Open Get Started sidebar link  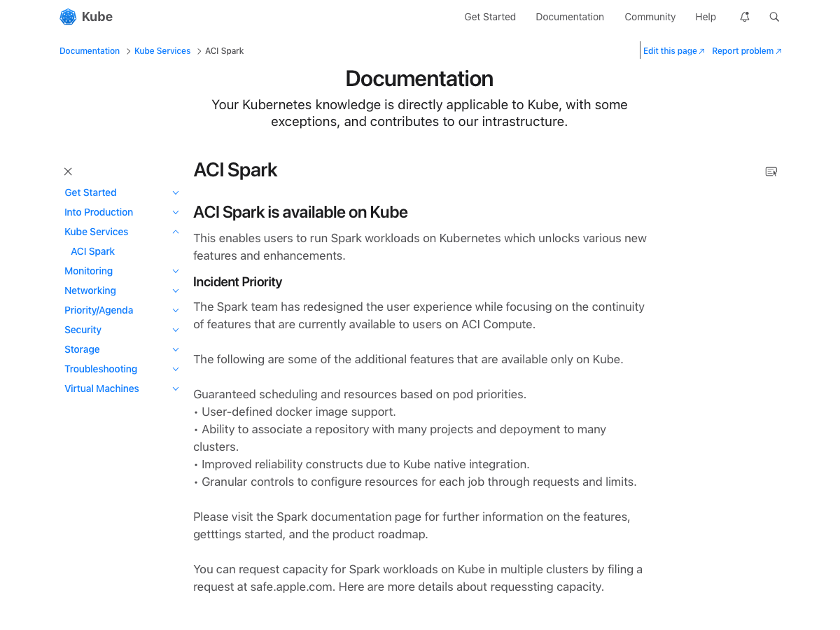[90, 192]
